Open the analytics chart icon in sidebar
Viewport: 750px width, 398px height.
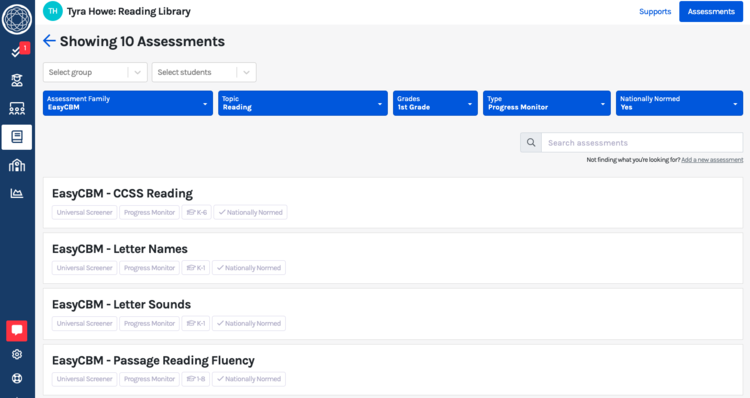17,193
